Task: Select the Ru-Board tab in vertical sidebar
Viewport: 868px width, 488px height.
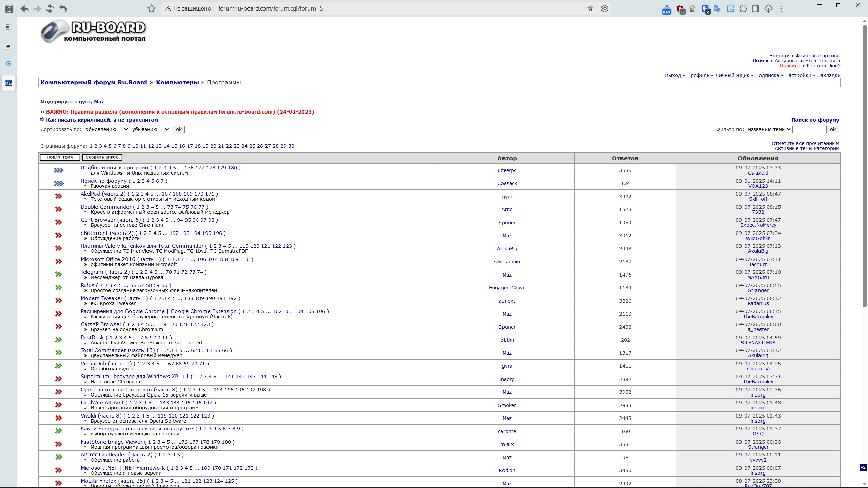Action: coord(8,83)
